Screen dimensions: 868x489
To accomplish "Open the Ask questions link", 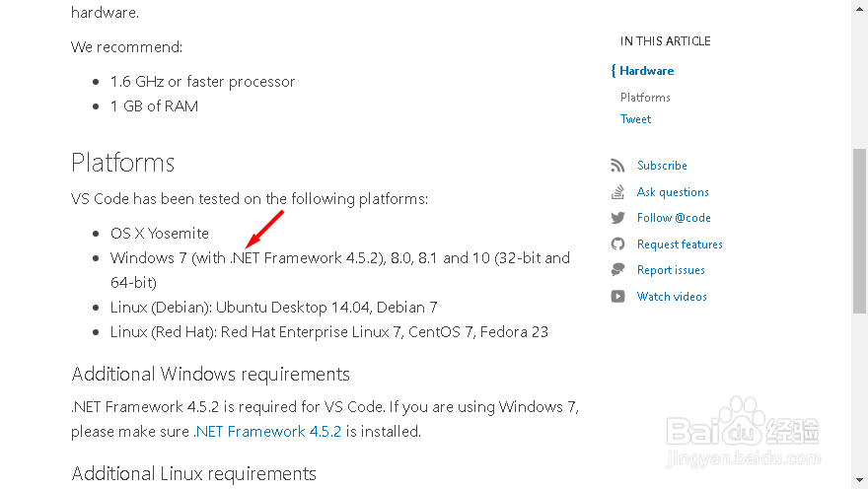I will tap(673, 192).
